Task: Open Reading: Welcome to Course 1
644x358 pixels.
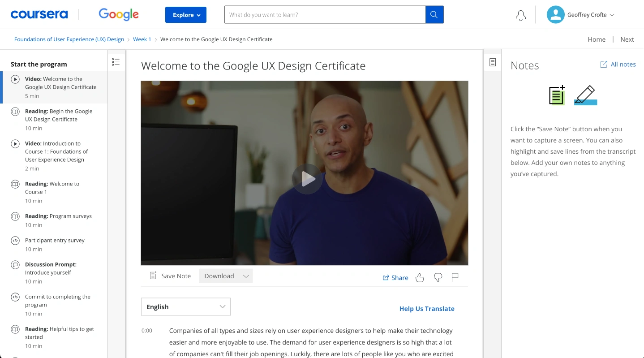Action: point(54,192)
